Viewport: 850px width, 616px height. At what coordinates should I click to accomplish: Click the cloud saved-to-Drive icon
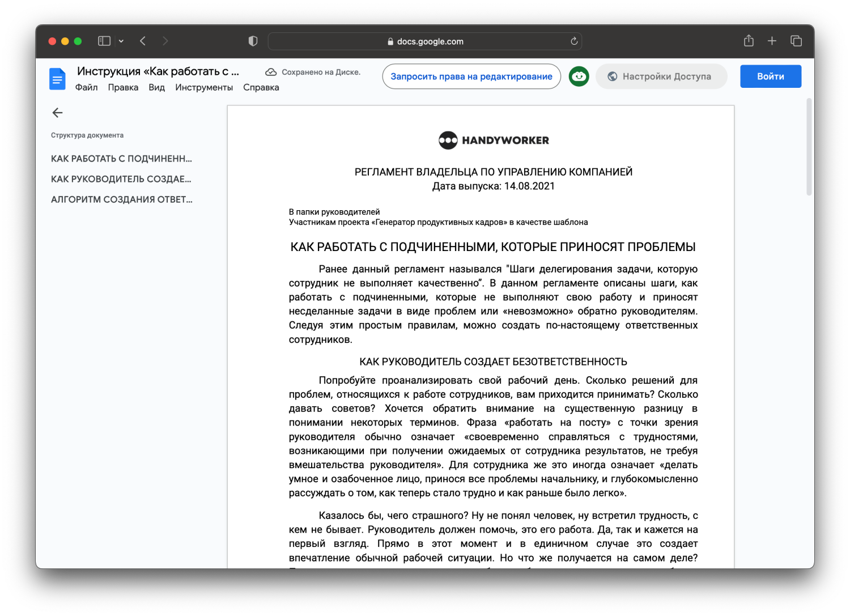coord(271,72)
